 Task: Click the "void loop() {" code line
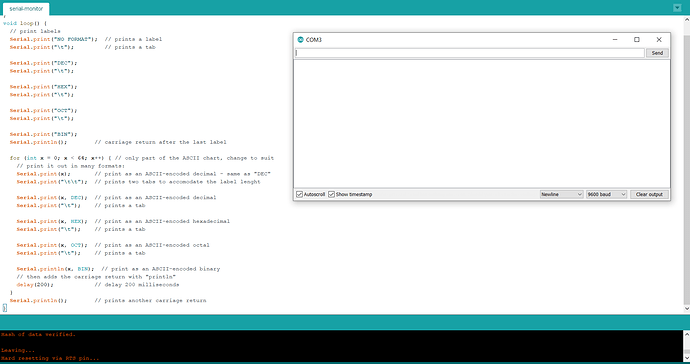click(x=25, y=23)
